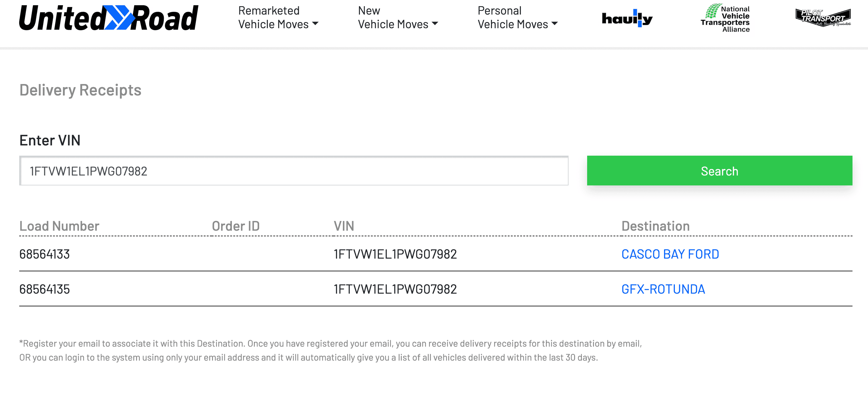This screenshot has height=400, width=868.
Task: Click the Delivery Receipts heading
Action: [x=80, y=90]
